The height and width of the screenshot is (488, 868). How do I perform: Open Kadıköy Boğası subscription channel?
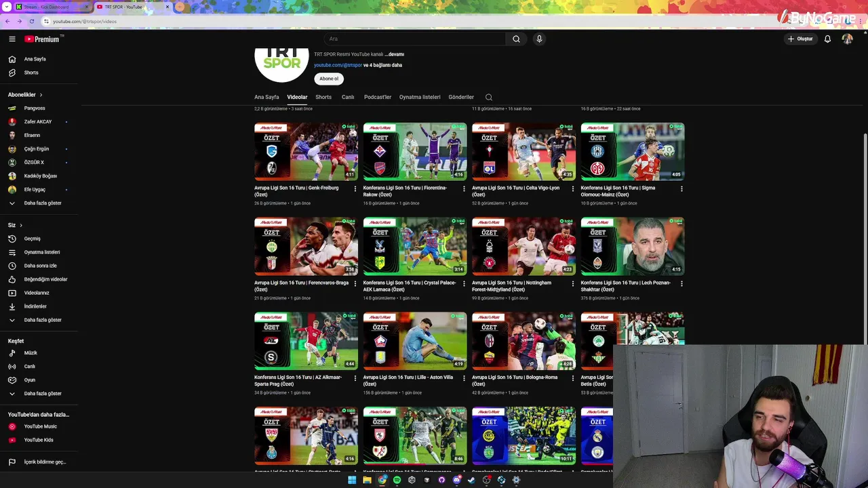point(39,176)
